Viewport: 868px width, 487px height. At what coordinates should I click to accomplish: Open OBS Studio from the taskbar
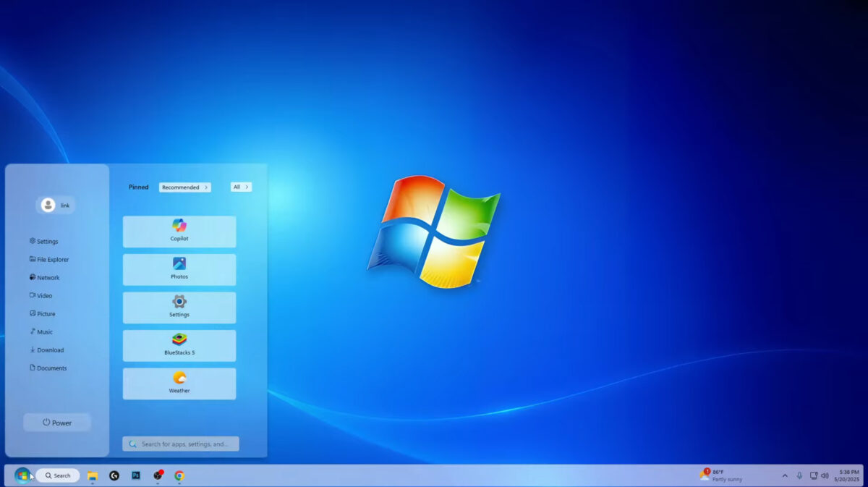click(x=157, y=475)
